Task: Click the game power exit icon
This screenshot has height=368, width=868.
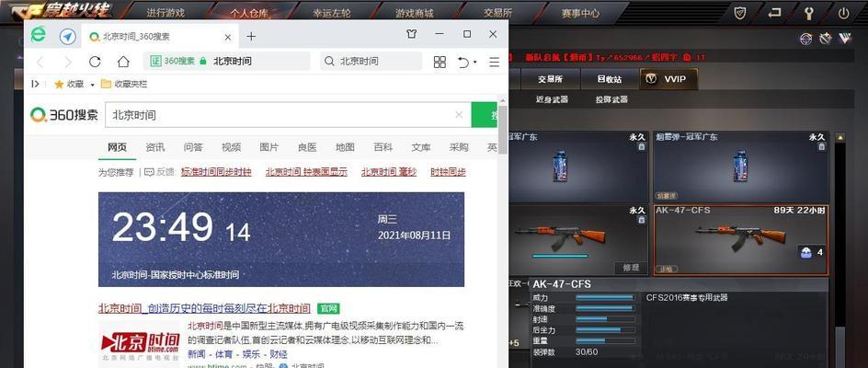Action: pyautogui.click(x=844, y=13)
